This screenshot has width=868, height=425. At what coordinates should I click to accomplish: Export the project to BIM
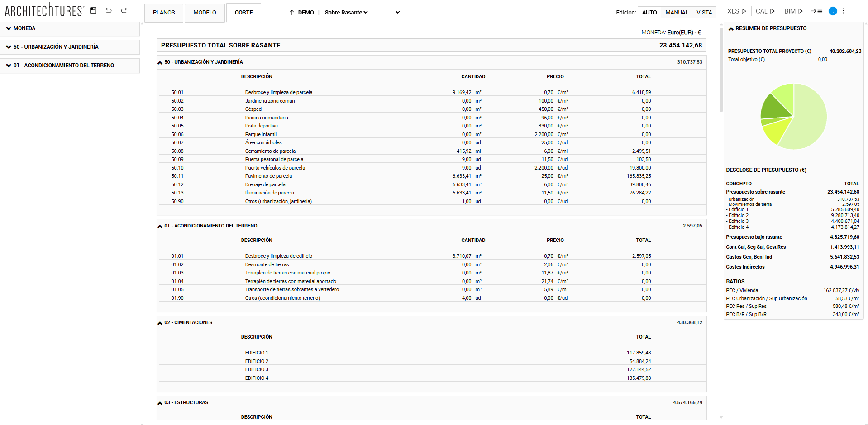click(x=793, y=11)
